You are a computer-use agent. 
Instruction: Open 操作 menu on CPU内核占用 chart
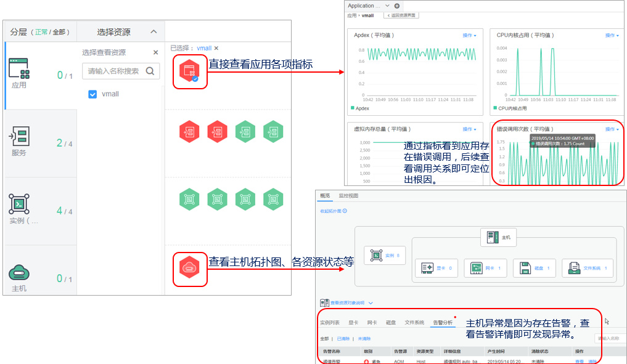[612, 36]
